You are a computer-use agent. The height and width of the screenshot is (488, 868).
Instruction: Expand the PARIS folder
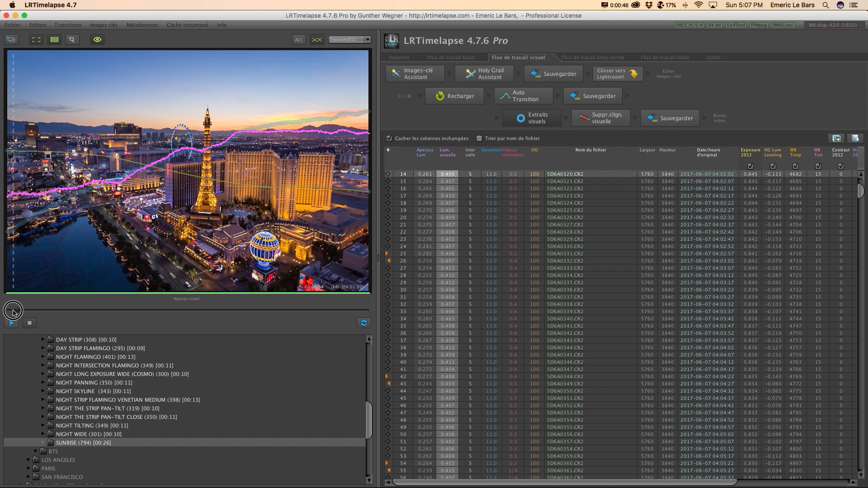coord(29,468)
